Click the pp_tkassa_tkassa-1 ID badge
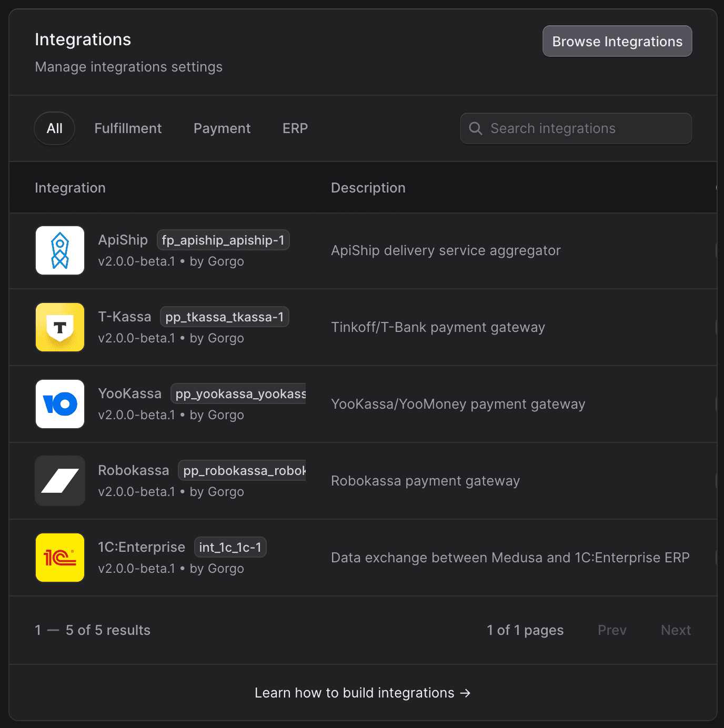The height and width of the screenshot is (728, 724). pos(225,317)
